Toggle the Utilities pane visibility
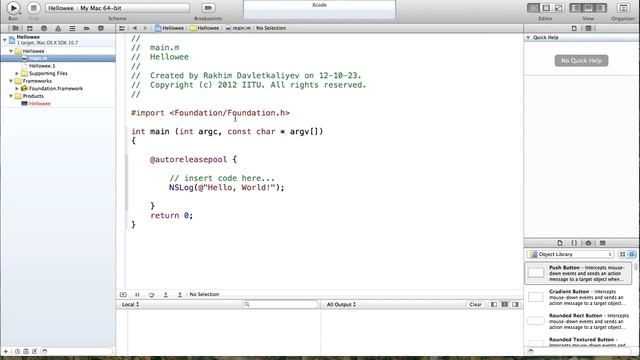This screenshot has height=360, width=640. (601, 8)
